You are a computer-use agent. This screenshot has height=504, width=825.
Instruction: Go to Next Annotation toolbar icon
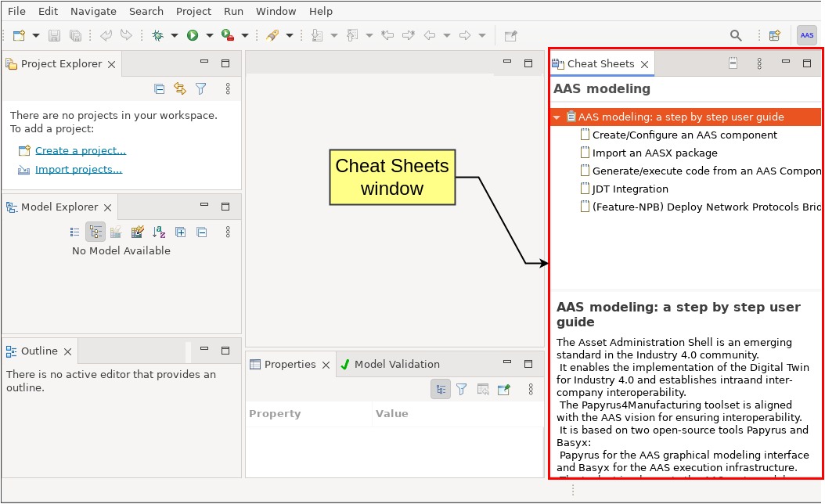click(317, 35)
